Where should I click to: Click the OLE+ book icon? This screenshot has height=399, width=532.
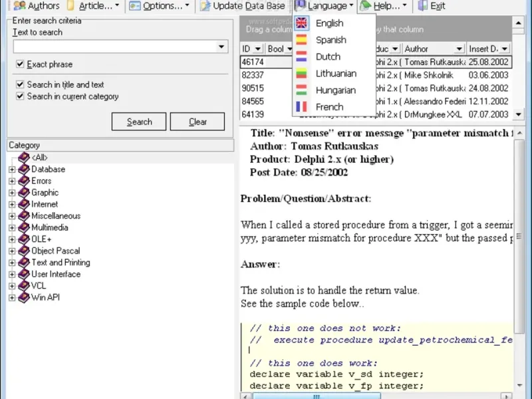(24, 239)
